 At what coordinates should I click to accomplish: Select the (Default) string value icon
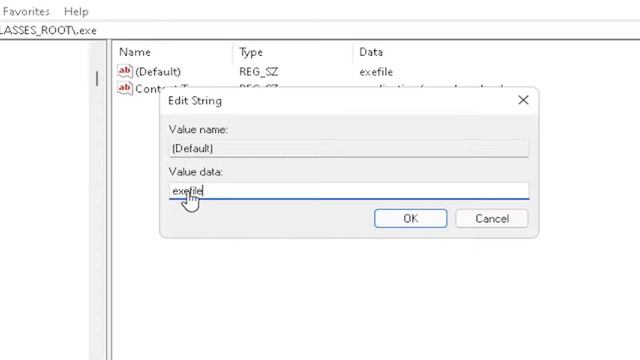[x=124, y=71]
